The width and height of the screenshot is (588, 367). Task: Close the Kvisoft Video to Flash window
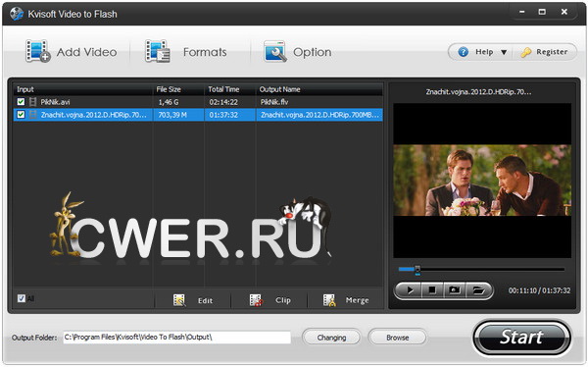(x=564, y=12)
